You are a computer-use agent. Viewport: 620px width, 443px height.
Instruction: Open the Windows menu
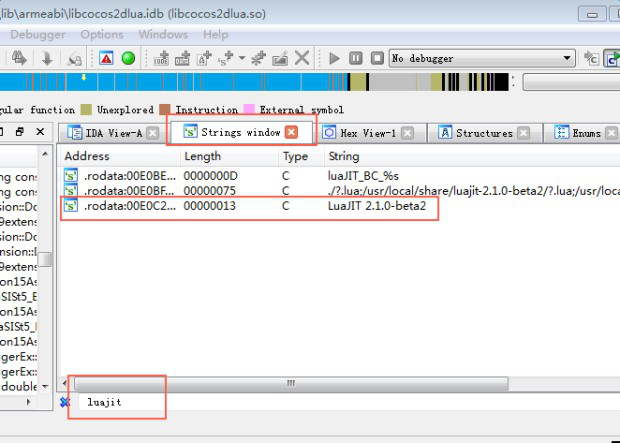click(163, 35)
